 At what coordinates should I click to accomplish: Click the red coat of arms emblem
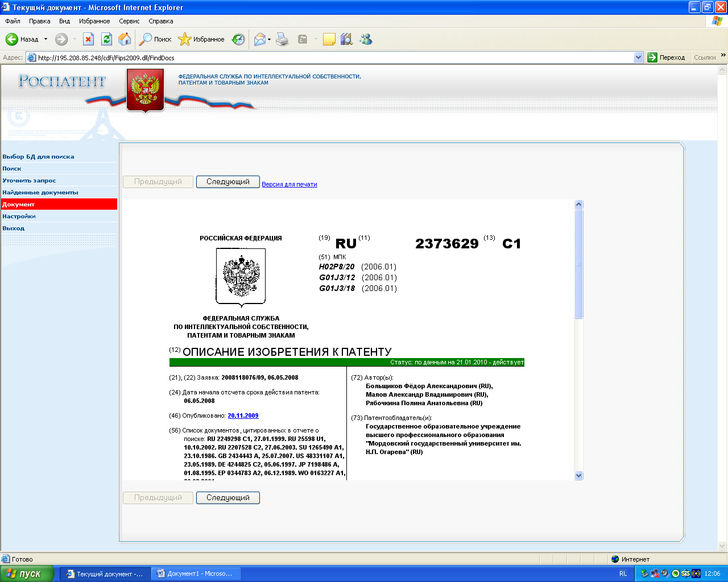pyautogui.click(x=145, y=90)
